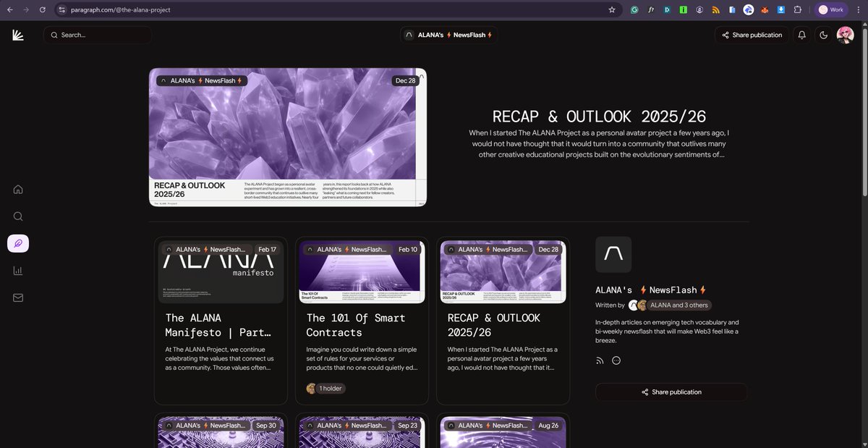
Task: Reload the page with the refresh icon
Action: 43,9
